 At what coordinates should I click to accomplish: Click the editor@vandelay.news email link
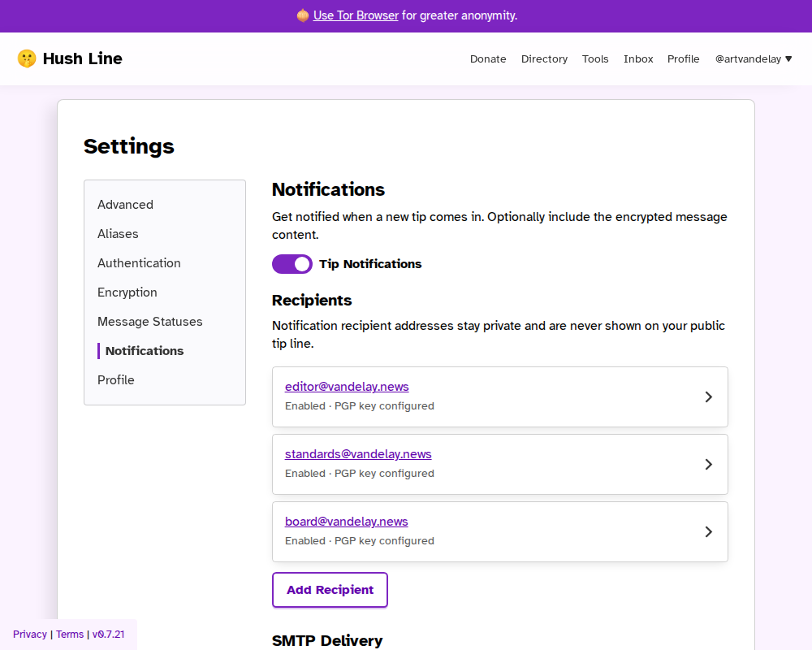point(347,387)
